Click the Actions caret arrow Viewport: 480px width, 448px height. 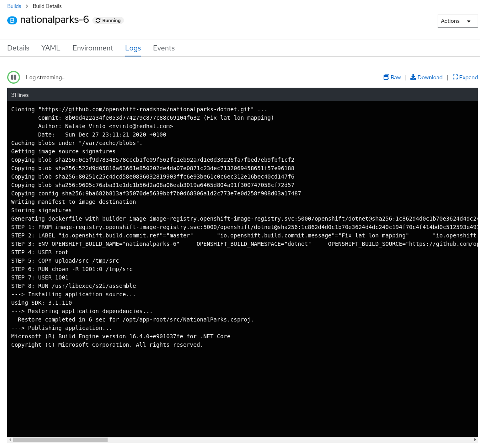pos(469,21)
